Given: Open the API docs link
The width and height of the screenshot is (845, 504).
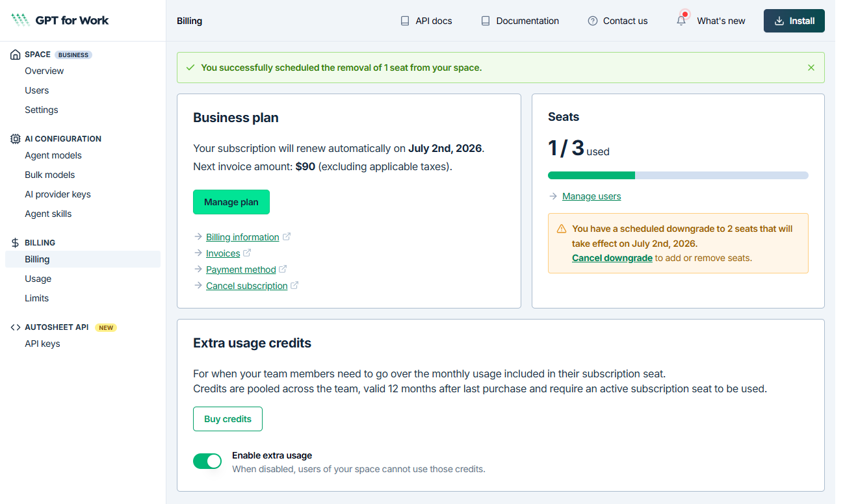Looking at the screenshot, I should coord(426,21).
